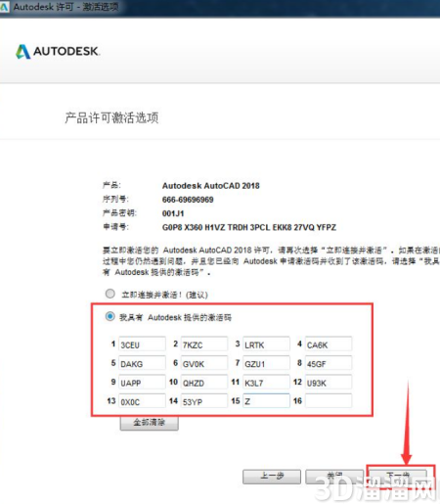Click the Next step (下一步) button

pyautogui.click(x=398, y=477)
